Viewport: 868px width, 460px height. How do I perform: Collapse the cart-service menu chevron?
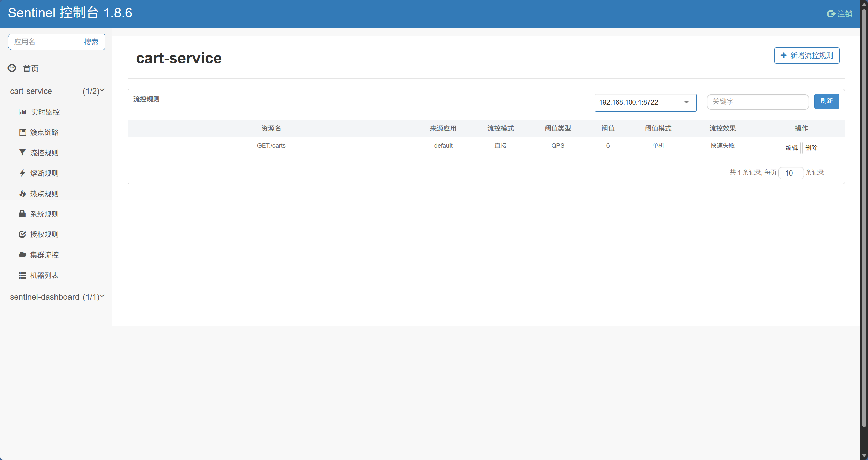pos(102,91)
